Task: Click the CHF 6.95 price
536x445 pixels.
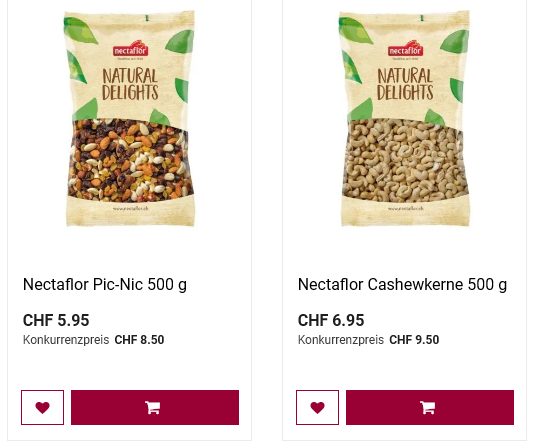Action: pyautogui.click(x=331, y=320)
